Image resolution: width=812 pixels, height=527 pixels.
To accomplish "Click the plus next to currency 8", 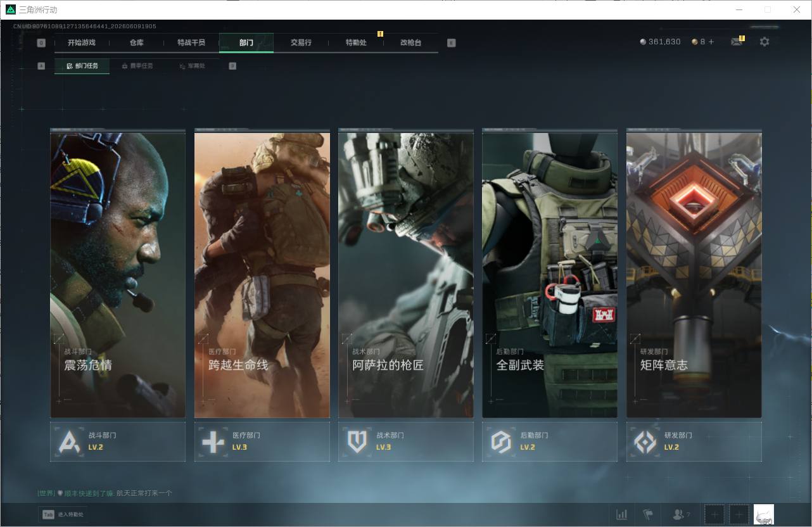I will tap(711, 42).
